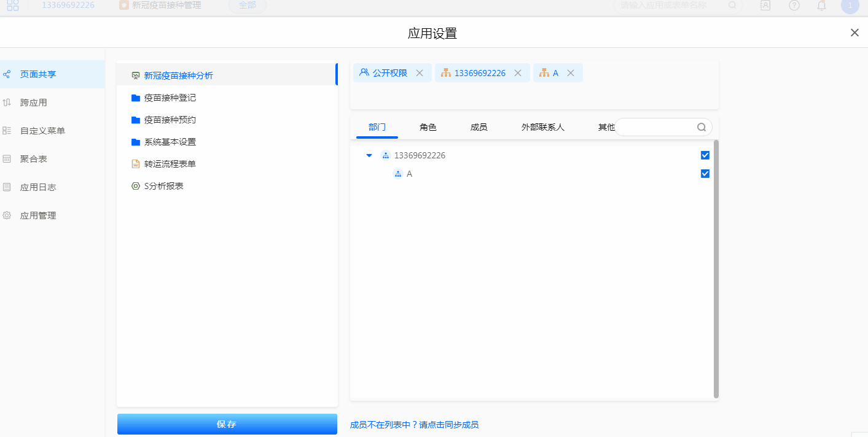Viewport: 868px width, 437px height.
Task: Click the department list vertical scrollbar
Action: [716, 270]
